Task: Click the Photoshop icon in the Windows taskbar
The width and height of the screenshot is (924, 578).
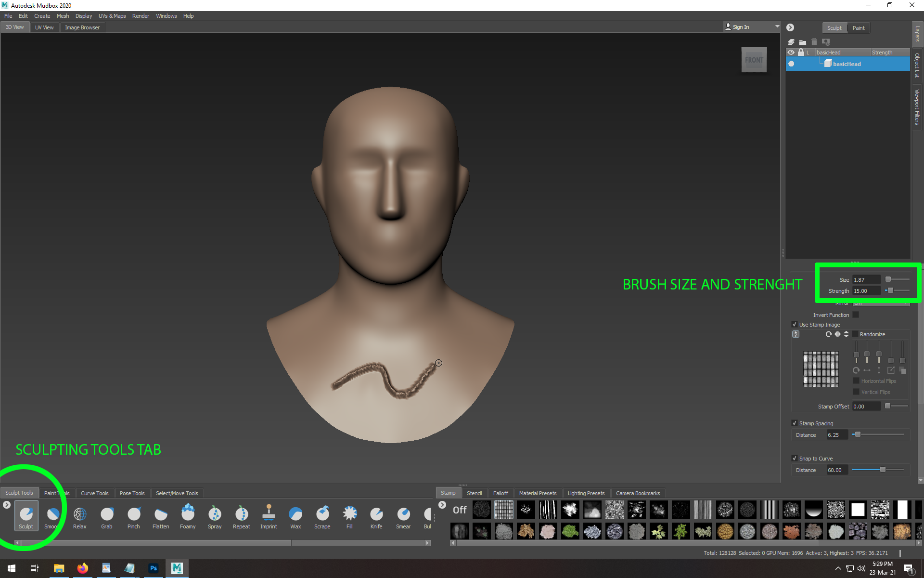Action: point(154,568)
